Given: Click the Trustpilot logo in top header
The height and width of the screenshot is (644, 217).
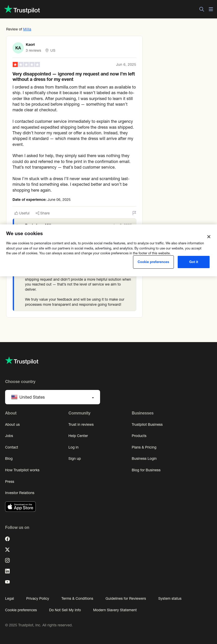Looking at the screenshot, I should 22,9.
